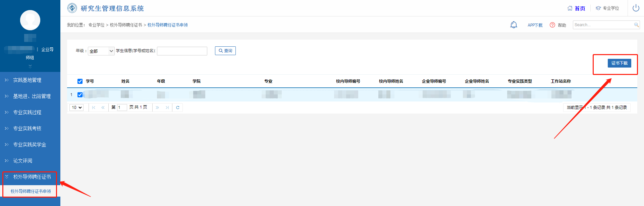This screenshot has width=644, height=206.
Task: Click the 查询 search button
Action: pos(225,51)
